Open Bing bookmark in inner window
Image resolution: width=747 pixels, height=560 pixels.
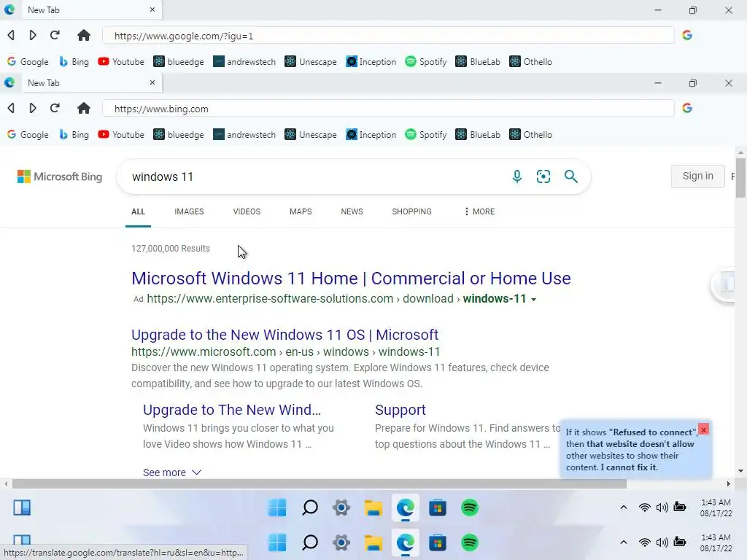(x=74, y=135)
